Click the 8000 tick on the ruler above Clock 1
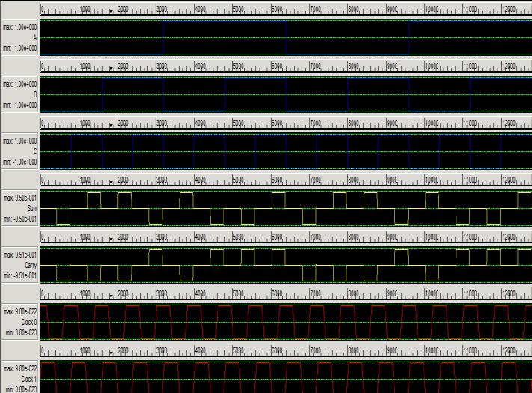This screenshot has height=393, width=532. [353, 350]
